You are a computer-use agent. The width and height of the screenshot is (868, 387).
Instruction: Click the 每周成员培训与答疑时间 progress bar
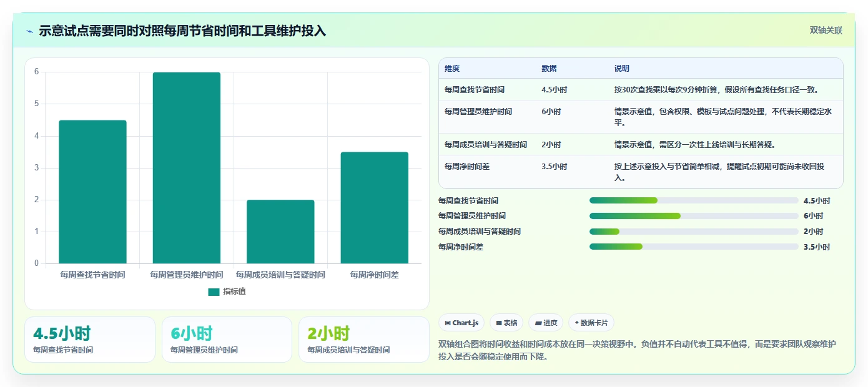[694, 232]
